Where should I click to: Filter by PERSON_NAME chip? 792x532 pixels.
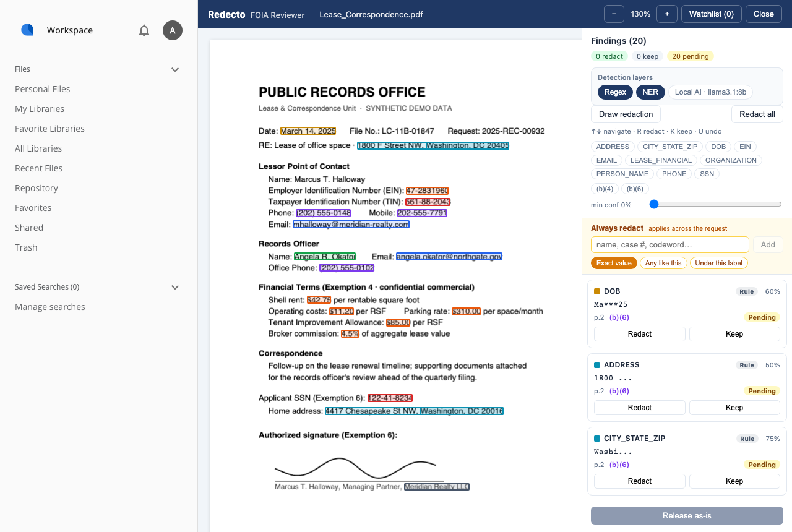(x=622, y=174)
